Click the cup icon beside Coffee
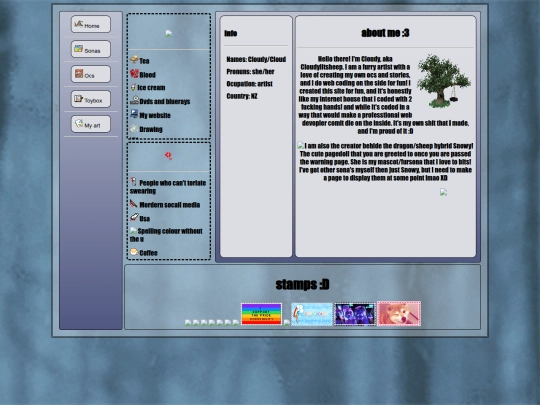This screenshot has width=540, height=405. tap(134, 252)
